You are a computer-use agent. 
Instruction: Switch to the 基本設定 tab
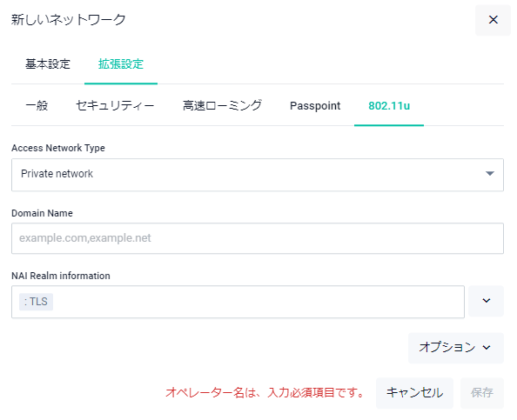click(x=48, y=63)
